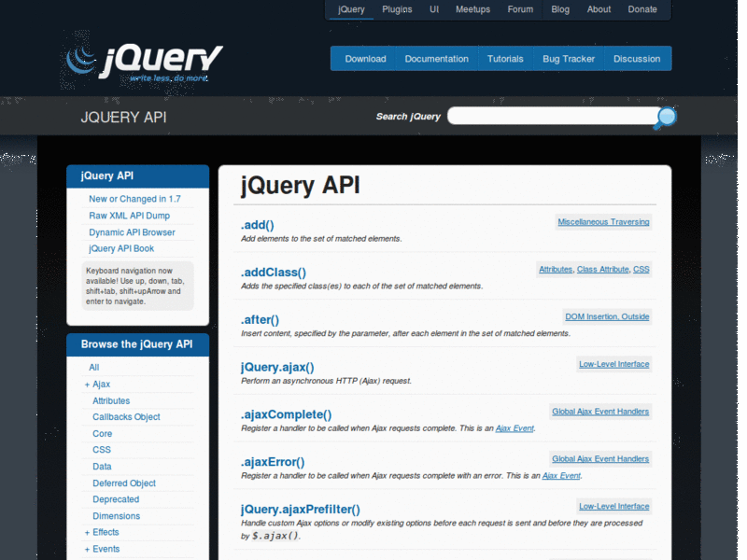The height and width of the screenshot is (560, 747).
Task: Click Low-Level Interface tag beside jQuery.ajax()
Action: point(614,364)
